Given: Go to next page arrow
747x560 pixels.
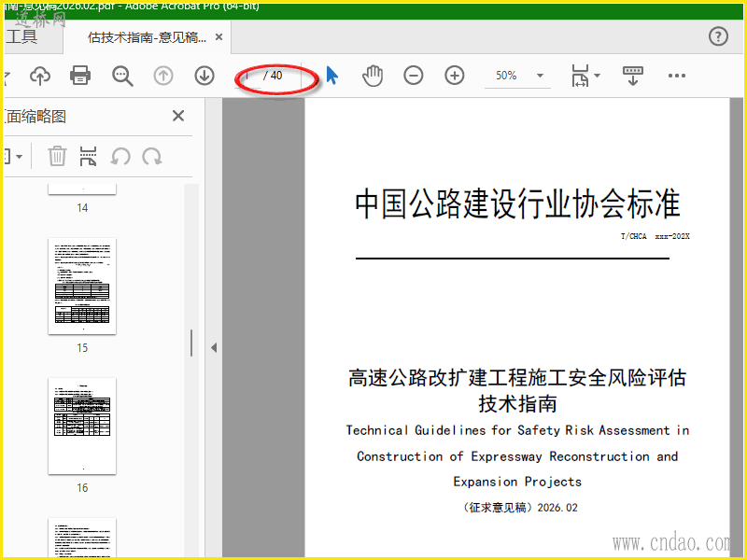Looking at the screenshot, I should pyautogui.click(x=204, y=76).
